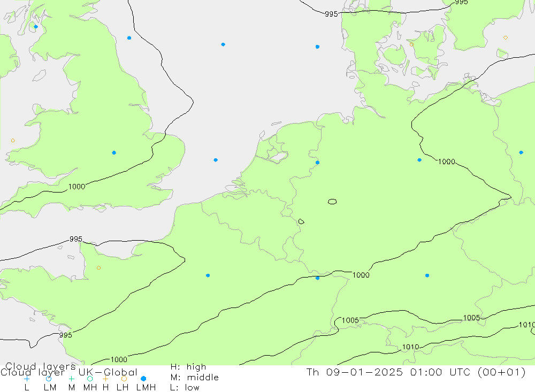Click the 1010 isobar label near bottom center

[x=410, y=347]
